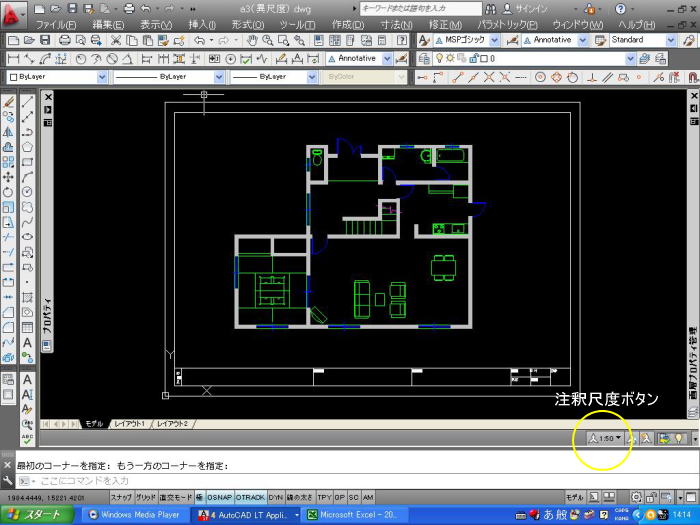Open the 表示(V) menu
Image resolution: width=700 pixels, height=525 pixels.
(x=156, y=25)
